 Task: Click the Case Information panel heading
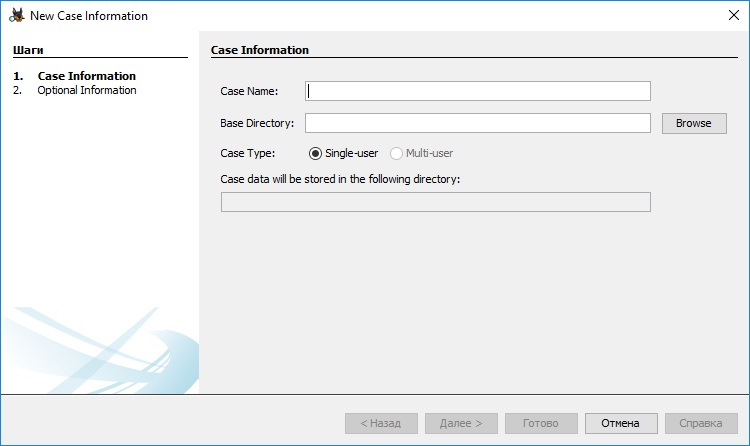[x=260, y=50]
